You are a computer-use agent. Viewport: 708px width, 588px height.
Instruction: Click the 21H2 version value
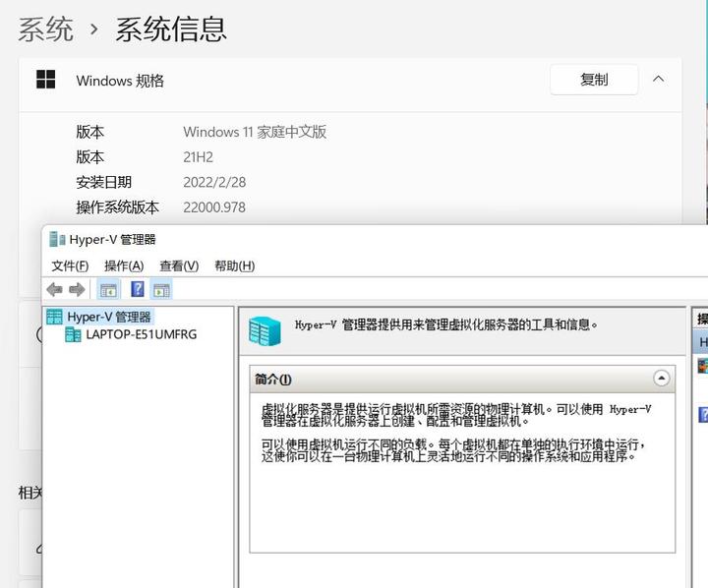pos(198,157)
